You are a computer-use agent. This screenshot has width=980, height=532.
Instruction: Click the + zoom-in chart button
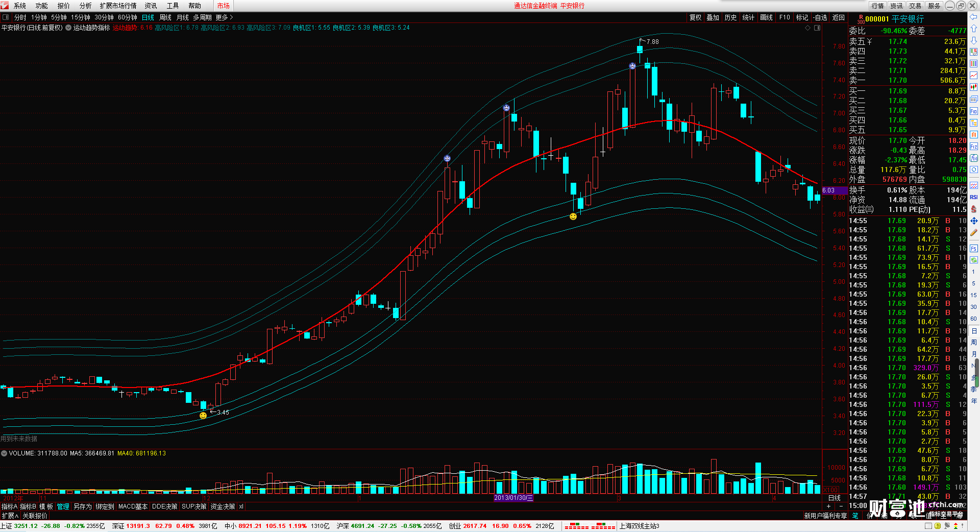[828, 506]
